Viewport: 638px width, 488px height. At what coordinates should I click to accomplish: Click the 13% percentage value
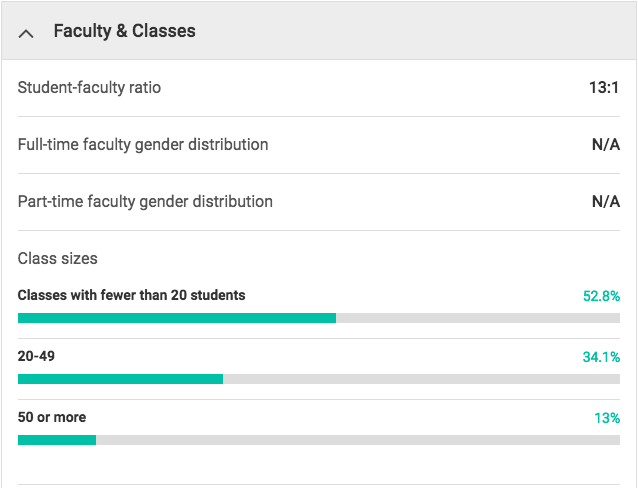point(607,418)
